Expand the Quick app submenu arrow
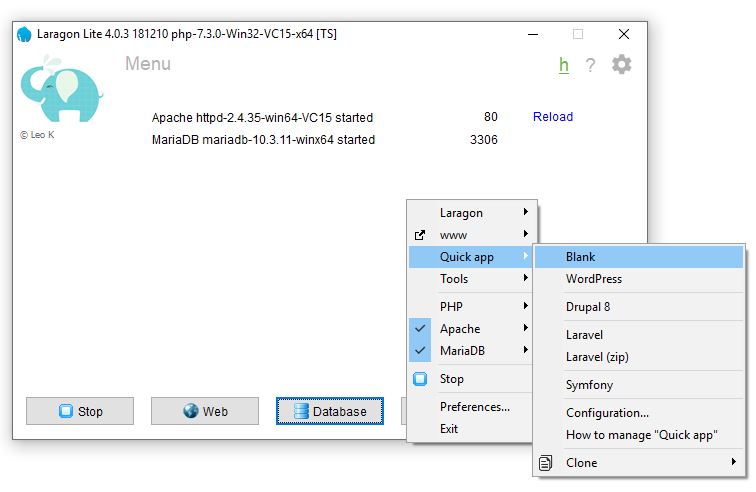This screenshot has width=756, height=492. pos(526,256)
